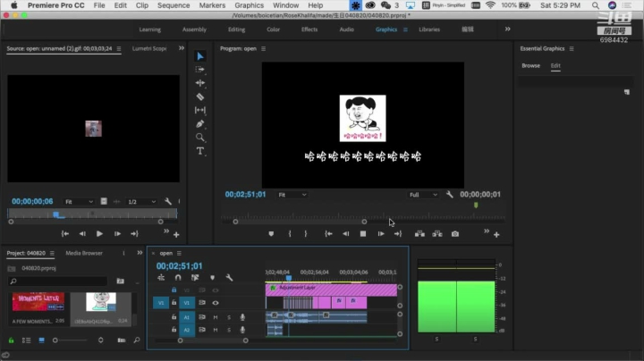Open Timeline Display Settings wrench
The image size is (644, 361).
tap(229, 278)
